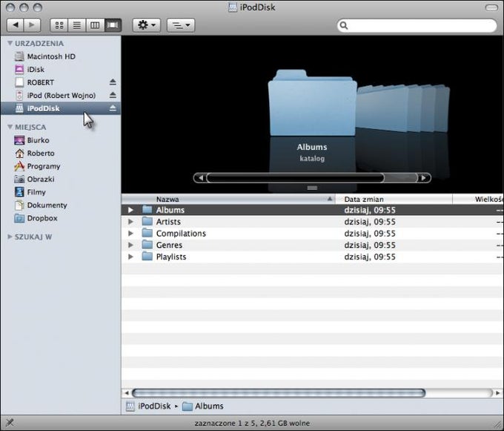Screen dimensions: 504x431
Task: Sort by Nazwa column header
Action: click(228, 199)
